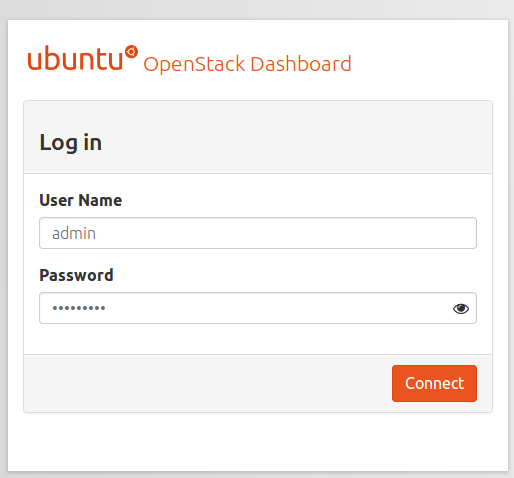Click the white form body under Password field
514x478 pixels.
coord(258,339)
